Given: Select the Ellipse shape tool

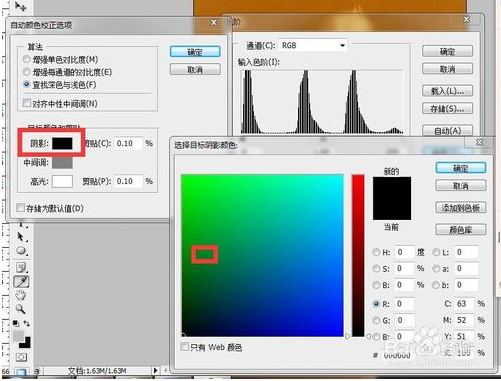Looking at the screenshot, I should 21,251.
